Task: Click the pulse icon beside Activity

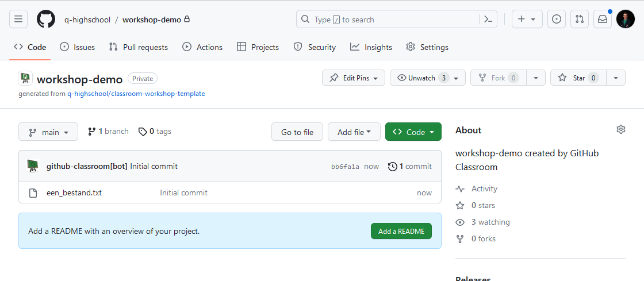Action: (460, 189)
